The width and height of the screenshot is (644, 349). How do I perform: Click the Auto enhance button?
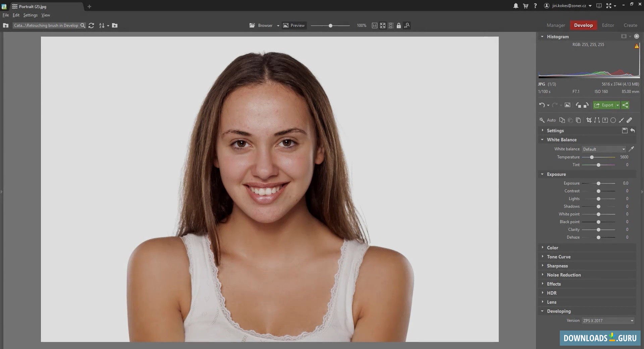tap(547, 120)
